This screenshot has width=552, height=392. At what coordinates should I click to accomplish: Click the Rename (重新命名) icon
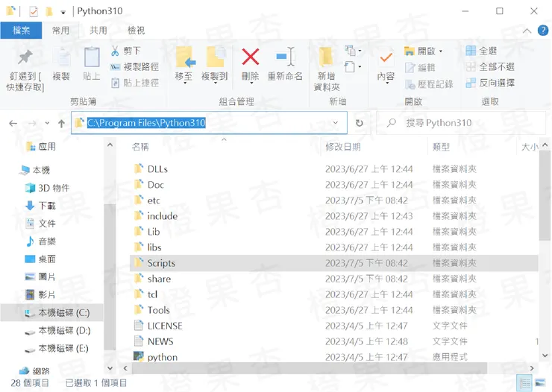tap(285, 57)
